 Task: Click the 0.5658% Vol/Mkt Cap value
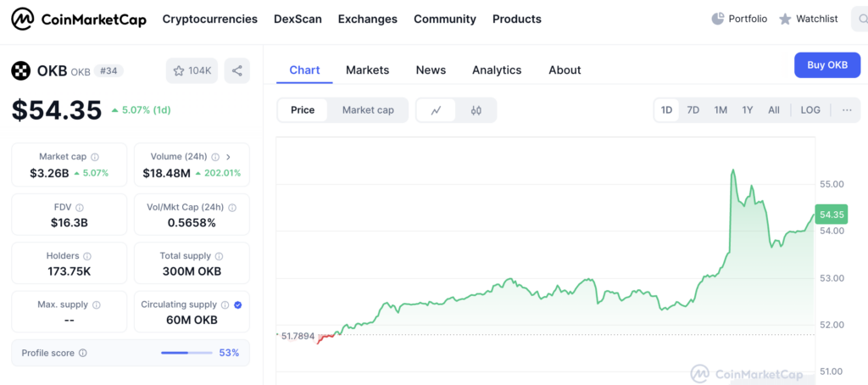[x=192, y=223]
